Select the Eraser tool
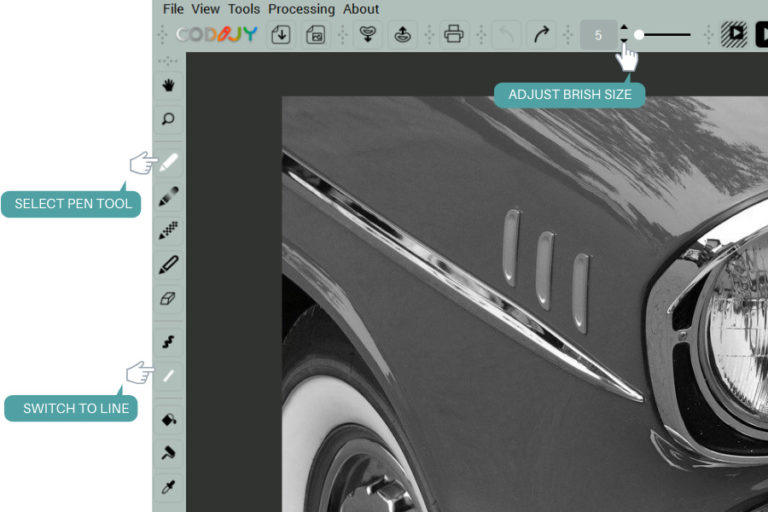The width and height of the screenshot is (768, 512). click(x=168, y=298)
